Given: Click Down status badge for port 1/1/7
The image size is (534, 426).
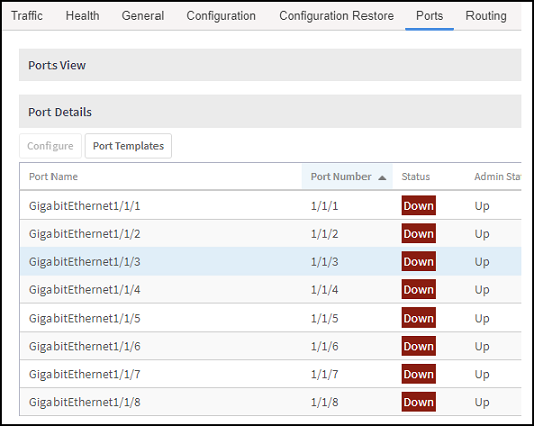Looking at the screenshot, I should pyautogui.click(x=419, y=374).
